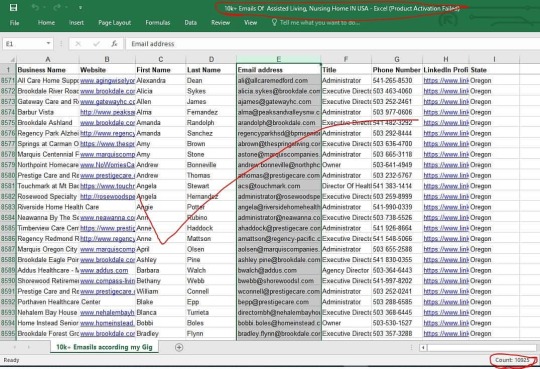Select column C header
The height and width of the screenshot is (369, 540).
pyautogui.click(x=160, y=59)
